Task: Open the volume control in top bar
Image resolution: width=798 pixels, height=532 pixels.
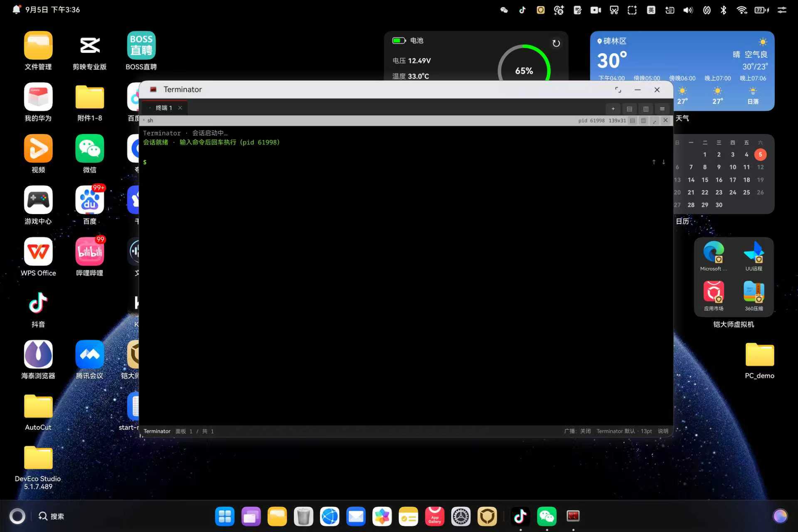Action: tap(688, 10)
